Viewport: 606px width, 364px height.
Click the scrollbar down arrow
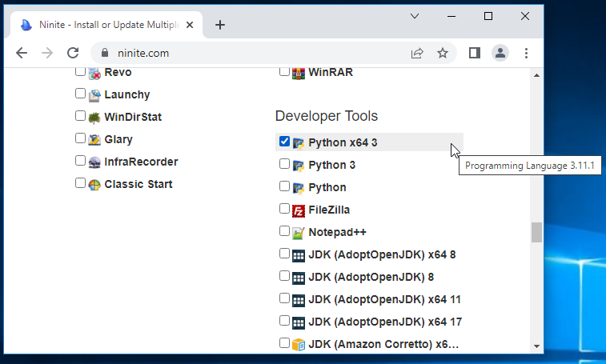pos(536,346)
